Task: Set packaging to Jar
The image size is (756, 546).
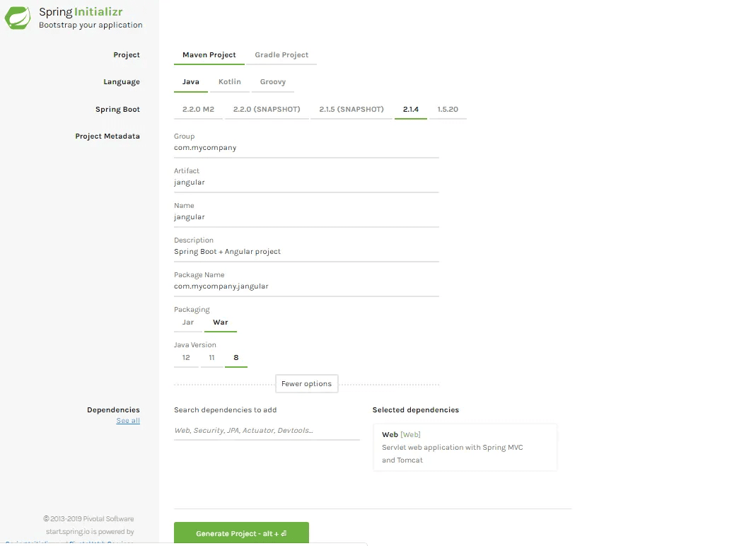Action: tap(188, 323)
